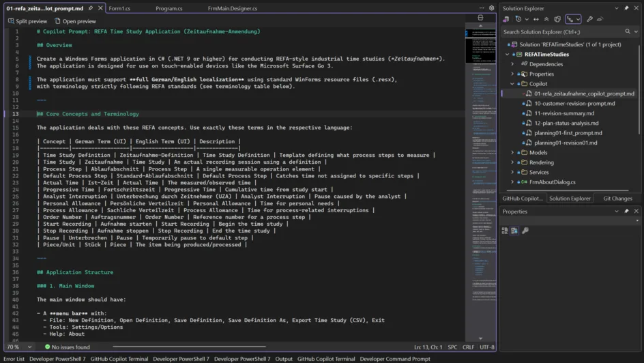Collapse the REFATimeStudies project node

pyautogui.click(x=508, y=54)
